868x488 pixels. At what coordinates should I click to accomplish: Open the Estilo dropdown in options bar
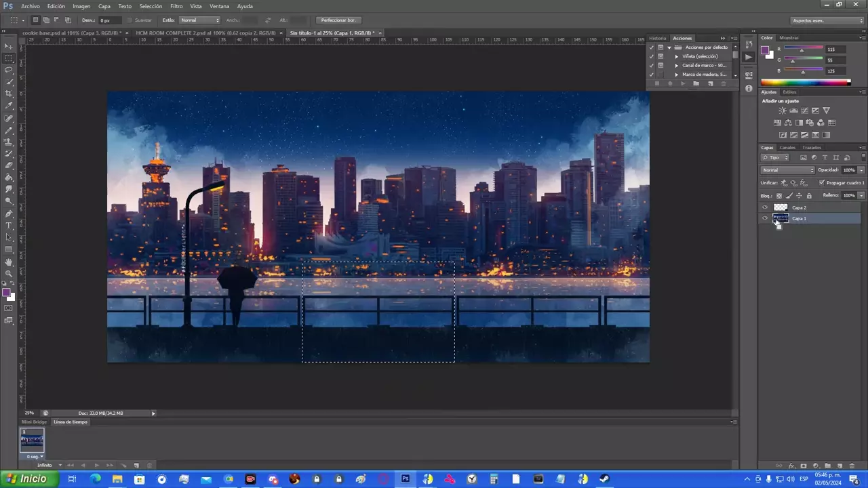click(x=200, y=20)
